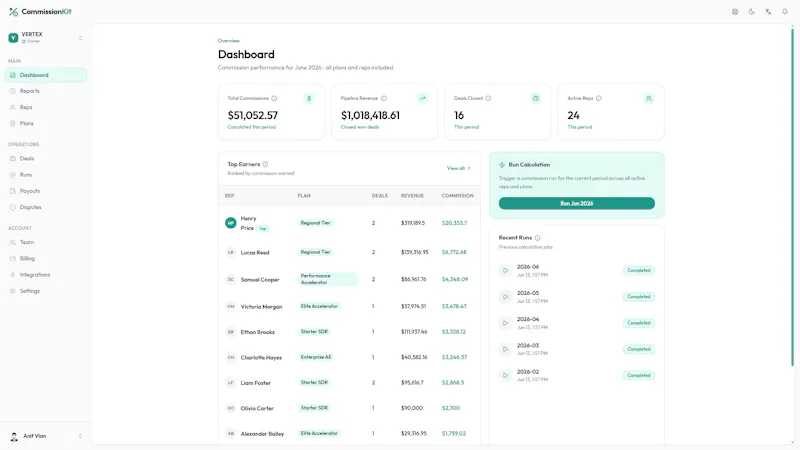The width and height of the screenshot is (800, 450).
Task: Open Disputes in the sidebar
Action: click(x=45, y=207)
